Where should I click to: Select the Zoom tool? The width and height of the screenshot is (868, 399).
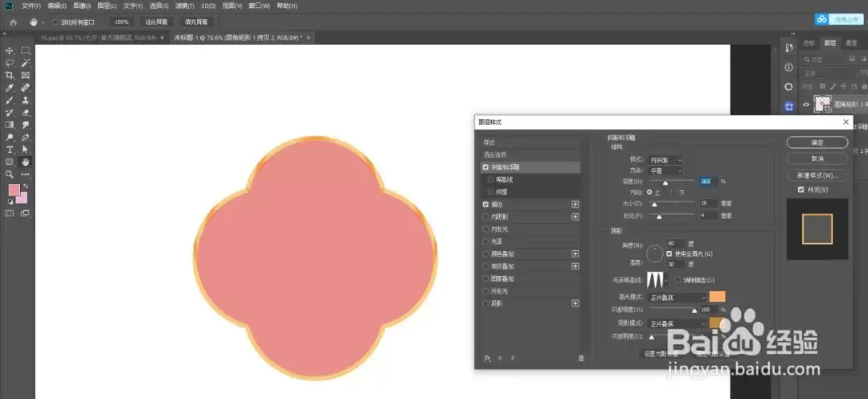[10, 174]
